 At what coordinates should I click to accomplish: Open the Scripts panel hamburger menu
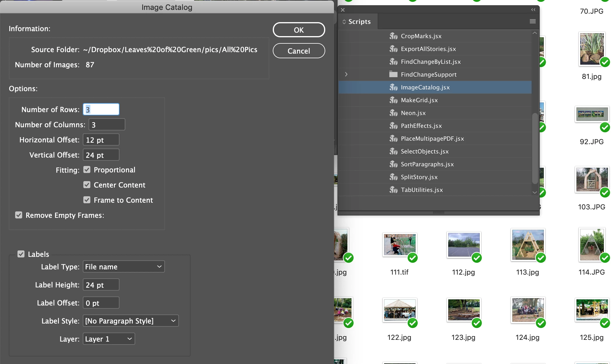[x=532, y=21]
